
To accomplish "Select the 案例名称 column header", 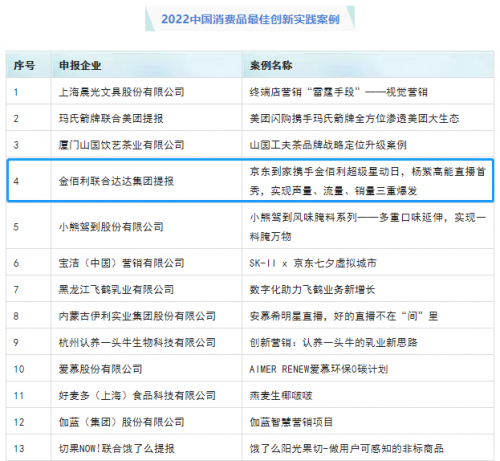I will click(271, 65).
